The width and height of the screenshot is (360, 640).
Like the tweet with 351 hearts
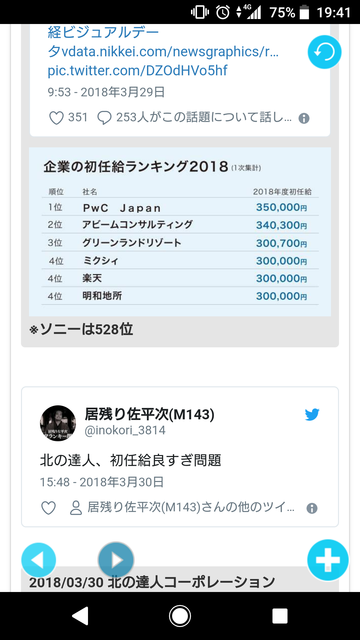(x=56, y=118)
